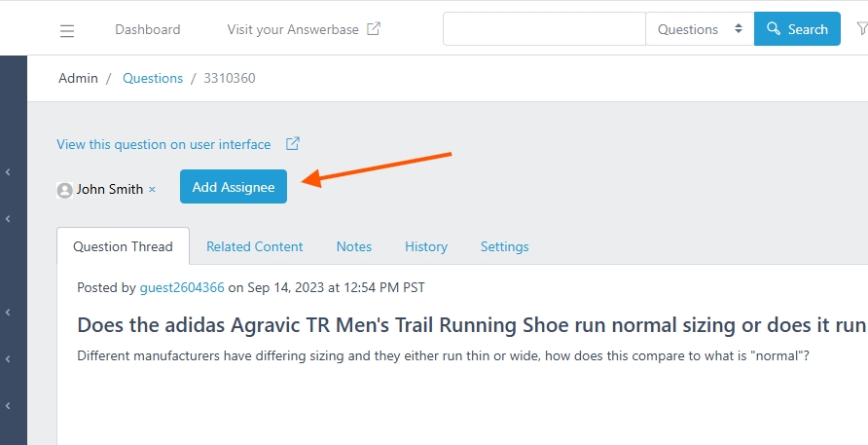Expand the first sidebar chevron
The height and width of the screenshot is (445, 868).
(8, 172)
